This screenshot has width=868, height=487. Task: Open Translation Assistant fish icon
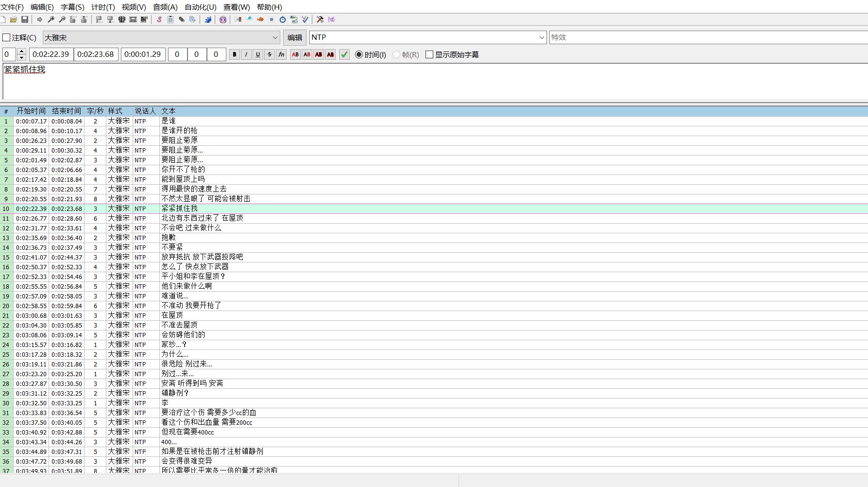(260, 19)
